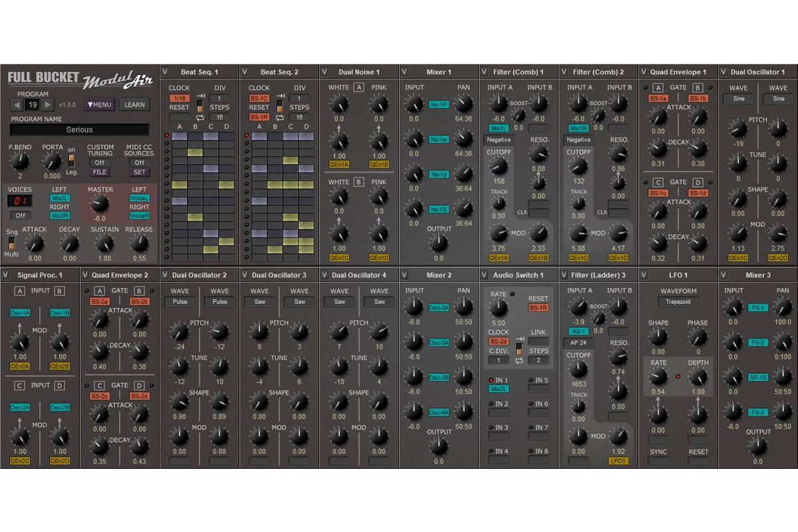Click input D box in Signal Proc. 1
Viewport: 798px width, 532px height.
(60, 385)
